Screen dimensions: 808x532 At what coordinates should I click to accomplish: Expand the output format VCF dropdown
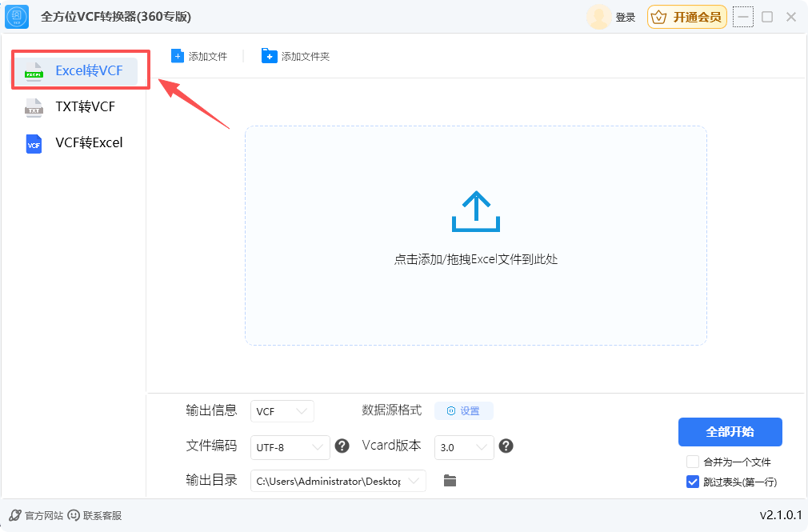[x=282, y=411]
